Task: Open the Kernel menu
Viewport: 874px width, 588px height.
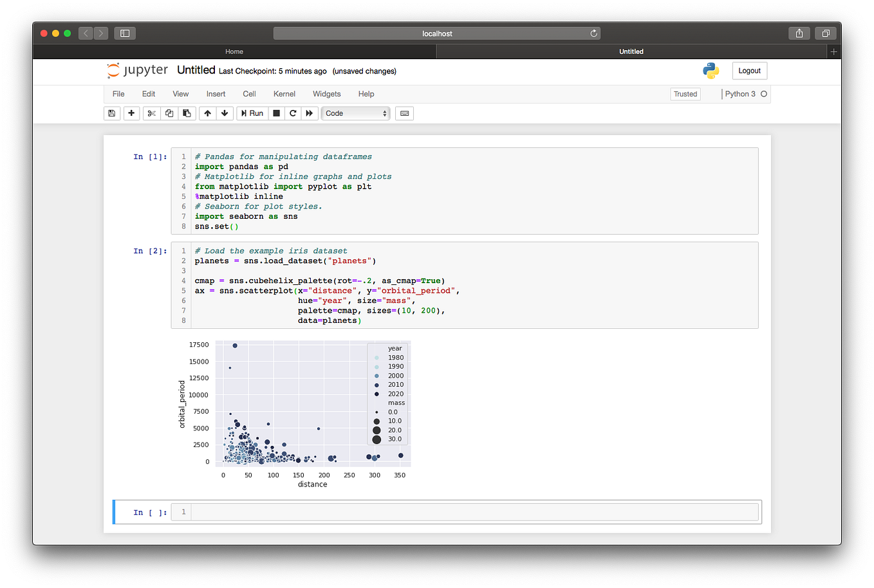Action: coord(284,94)
